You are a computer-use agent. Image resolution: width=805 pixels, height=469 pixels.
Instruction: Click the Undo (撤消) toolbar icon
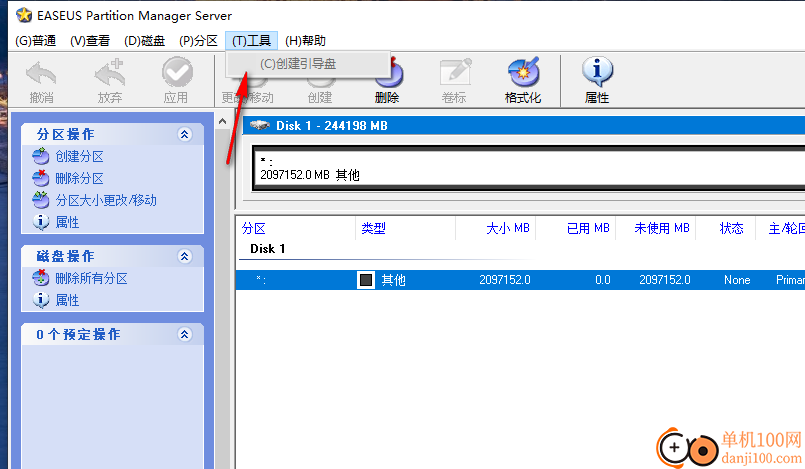41,73
